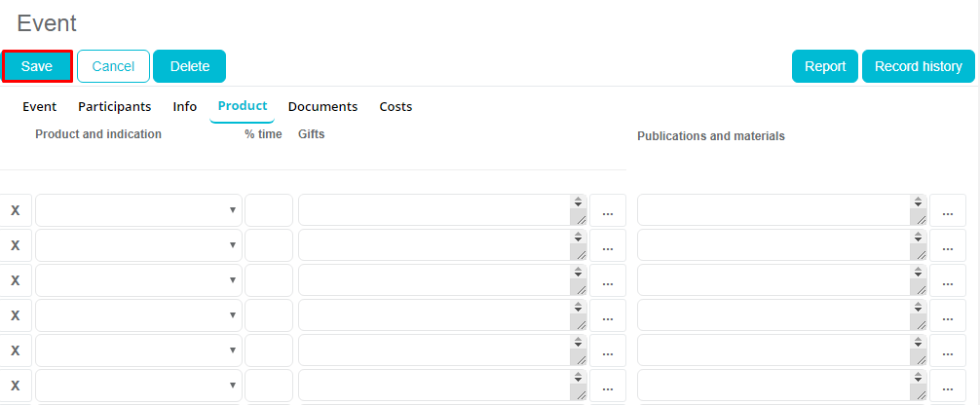Open the Documents tab
Viewport: 980px width, 405px height.
322,107
